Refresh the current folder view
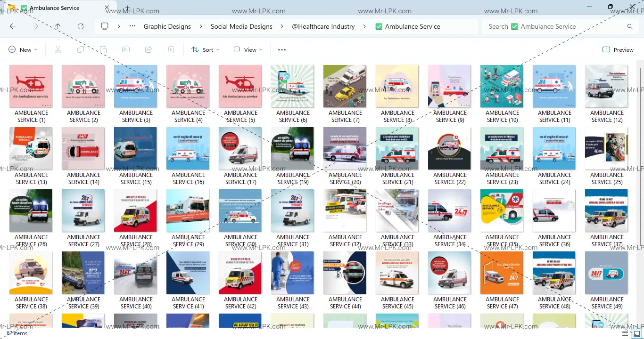Screen dimensions: 644x339 point(81,26)
